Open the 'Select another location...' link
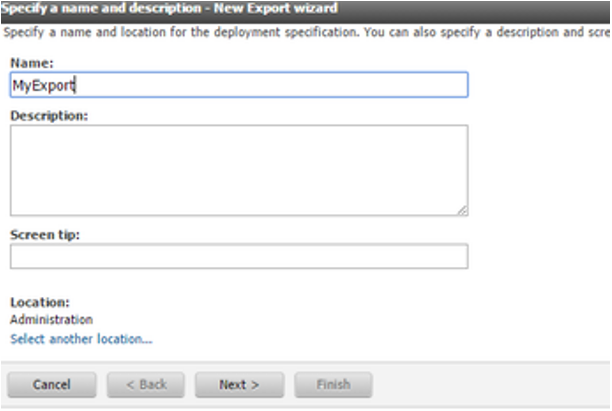 tap(81, 339)
